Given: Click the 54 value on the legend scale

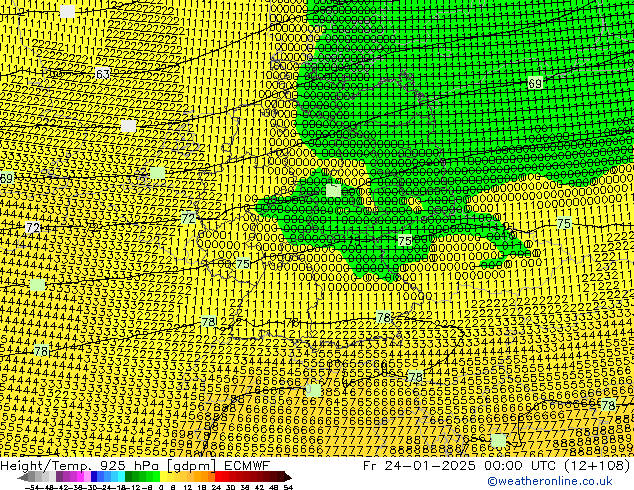Looking at the screenshot, I should (x=288, y=487).
